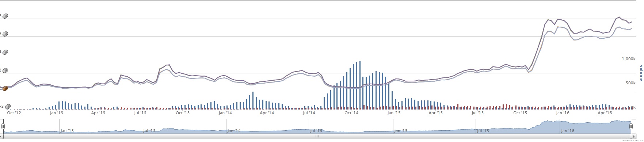Click the Jul '14 label inside the navigator

316,131
